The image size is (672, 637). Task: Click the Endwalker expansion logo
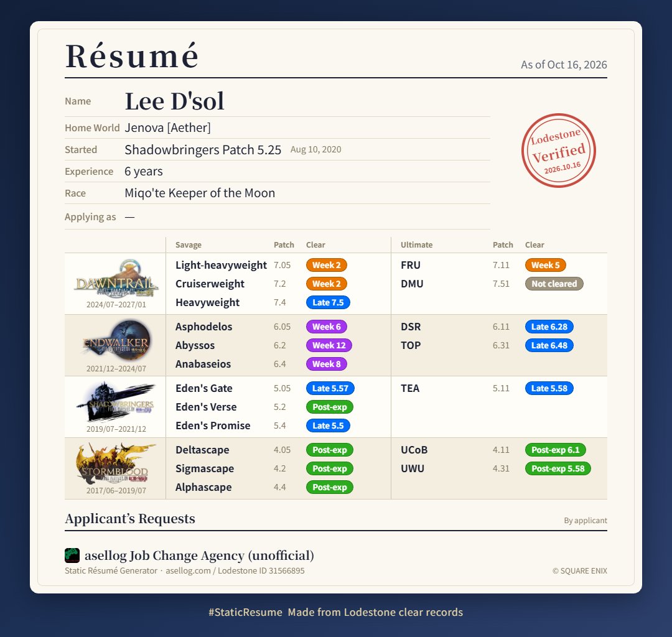click(116, 340)
